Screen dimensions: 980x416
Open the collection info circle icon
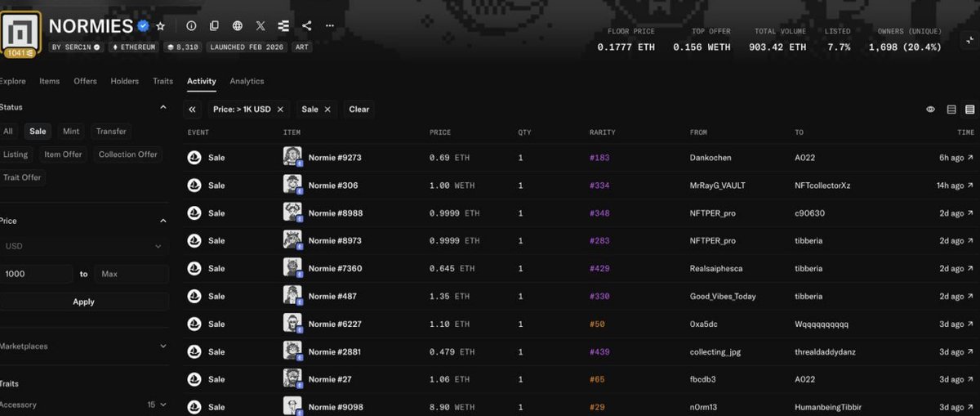191,26
